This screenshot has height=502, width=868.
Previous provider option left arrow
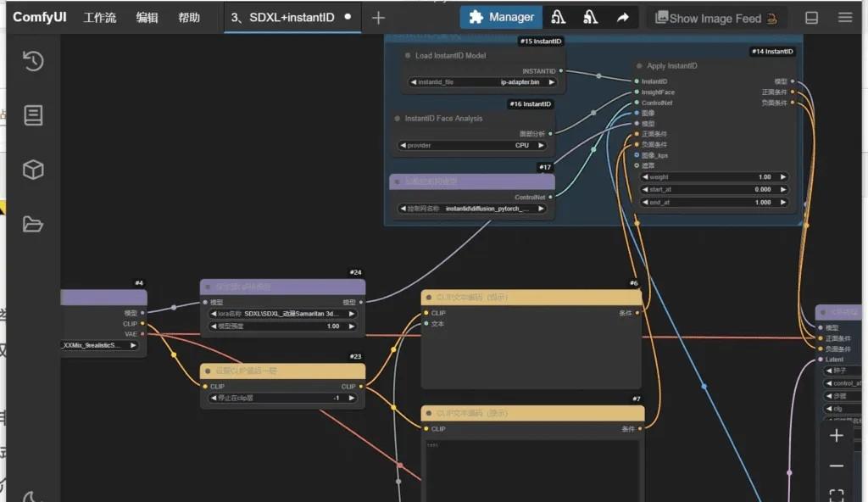tap(403, 145)
